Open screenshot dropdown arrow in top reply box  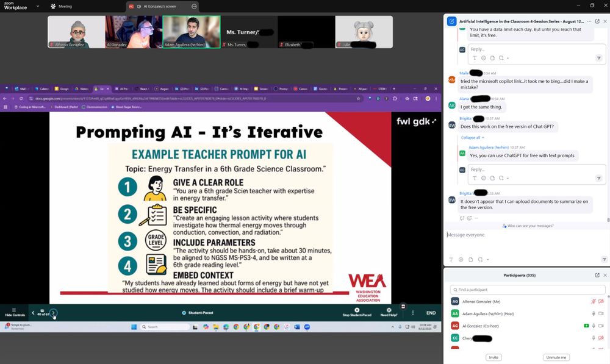click(508, 58)
